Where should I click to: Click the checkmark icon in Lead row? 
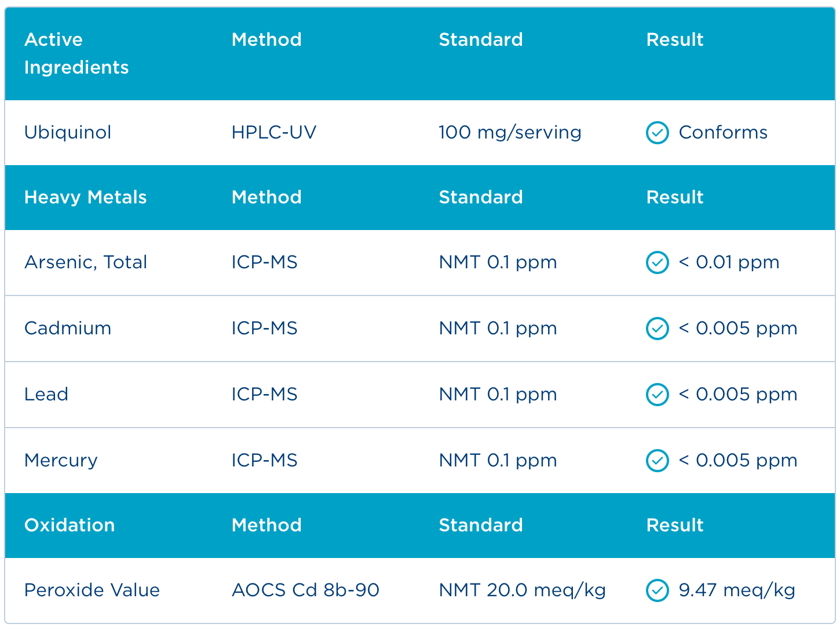click(657, 395)
